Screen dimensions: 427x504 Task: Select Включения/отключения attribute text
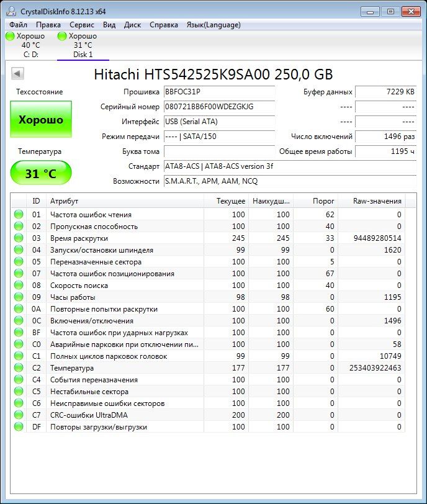[92, 321]
